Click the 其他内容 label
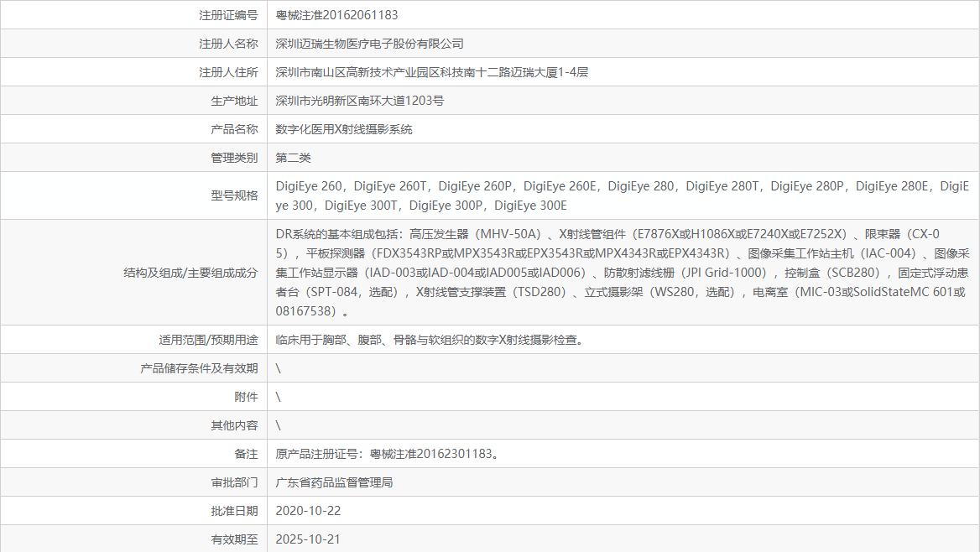This screenshot has height=552, width=980. click(x=234, y=425)
